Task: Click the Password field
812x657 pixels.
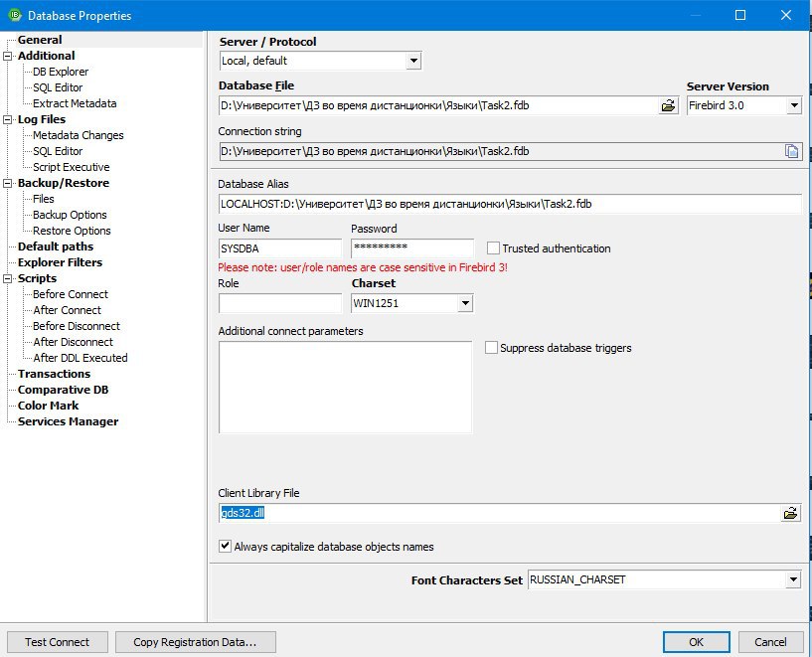Action: pos(412,248)
